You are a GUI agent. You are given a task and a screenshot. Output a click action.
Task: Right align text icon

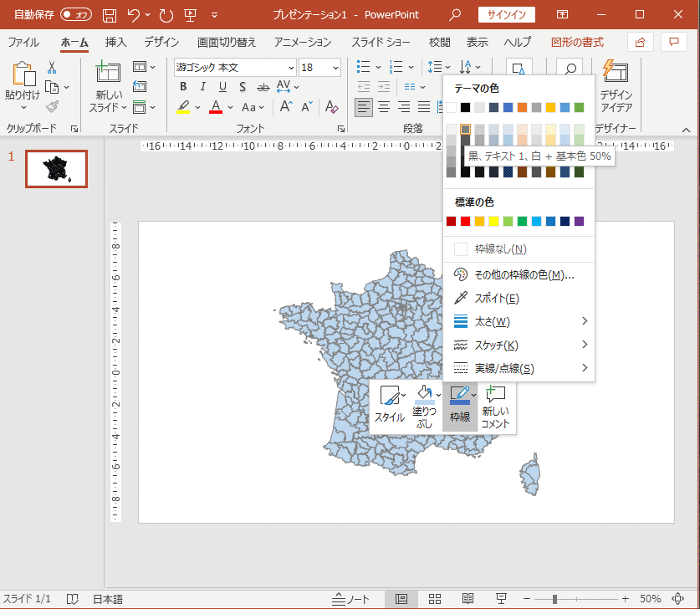(404, 107)
